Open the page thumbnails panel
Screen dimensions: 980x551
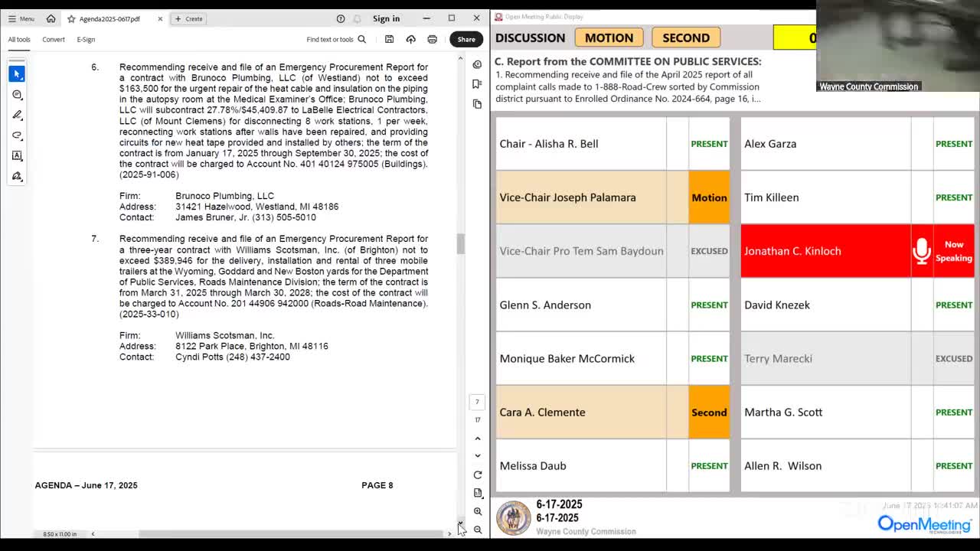(477, 104)
